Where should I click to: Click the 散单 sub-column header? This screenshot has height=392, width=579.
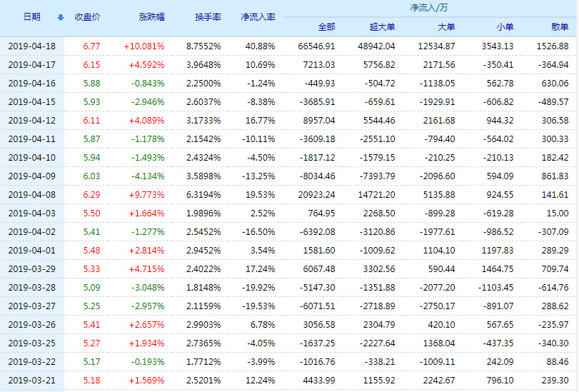click(x=560, y=26)
